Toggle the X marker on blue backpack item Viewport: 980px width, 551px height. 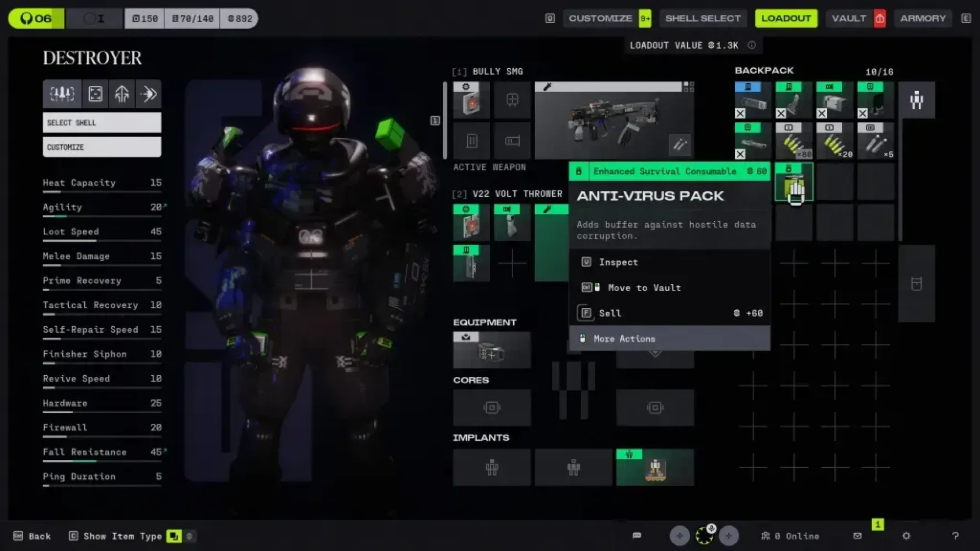pos(740,114)
